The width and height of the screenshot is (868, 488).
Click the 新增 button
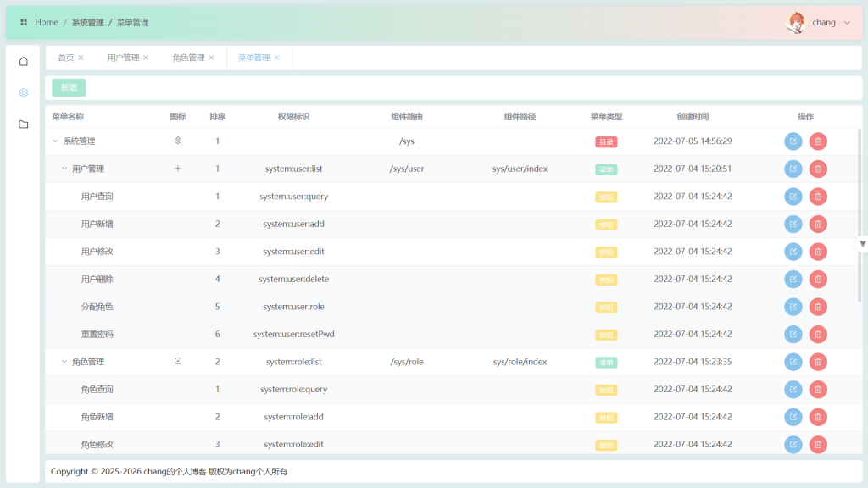[x=69, y=87]
